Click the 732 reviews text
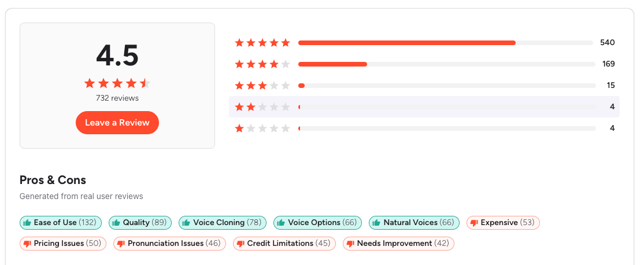The height and width of the screenshot is (265, 644). tap(117, 98)
